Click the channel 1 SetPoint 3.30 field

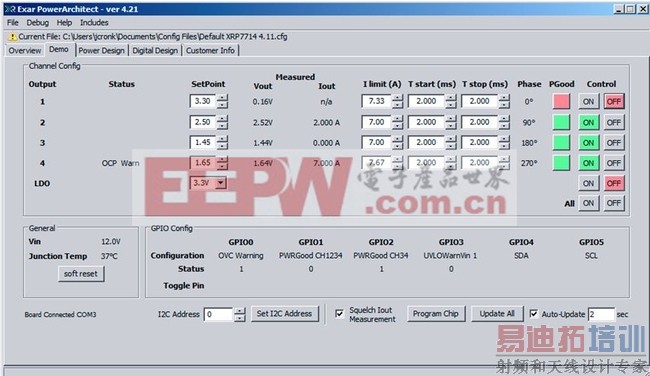click(x=203, y=101)
